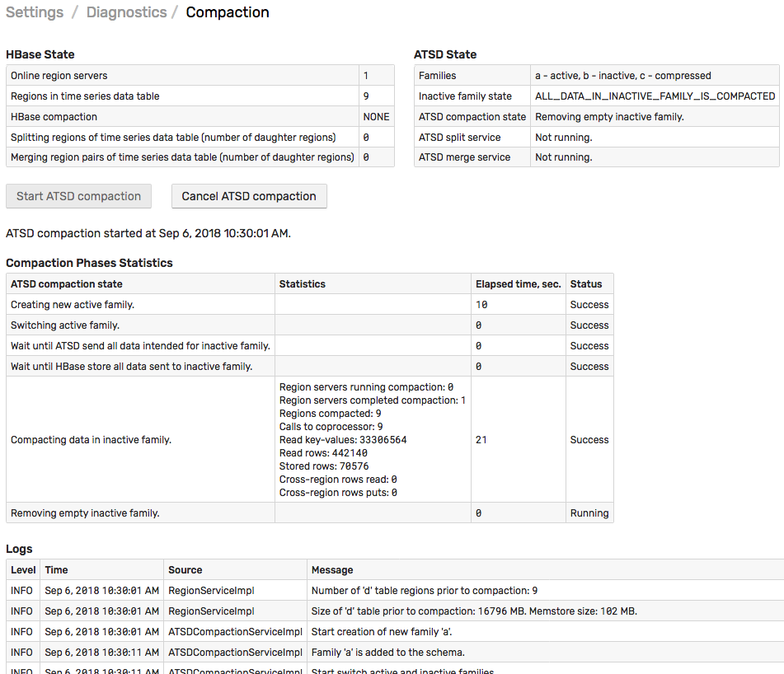Click the ATSD split service 'Not running.' value

[x=564, y=137]
